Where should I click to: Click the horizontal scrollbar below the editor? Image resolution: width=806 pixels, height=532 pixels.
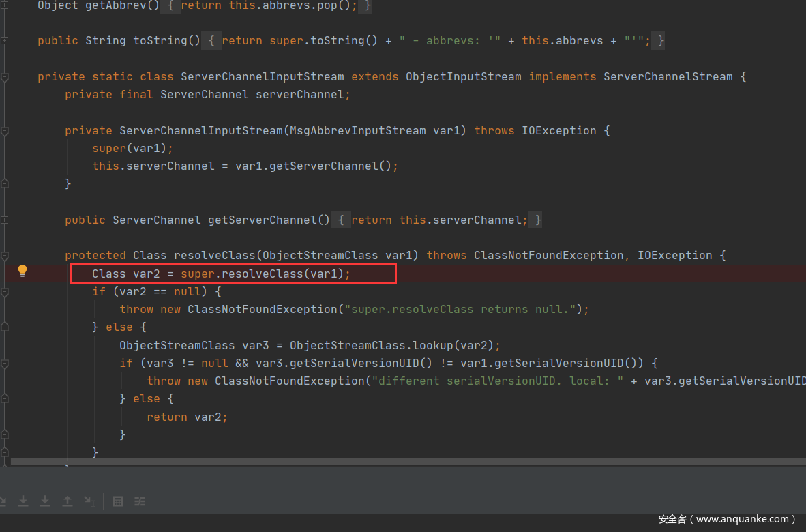pyautogui.click(x=408, y=462)
